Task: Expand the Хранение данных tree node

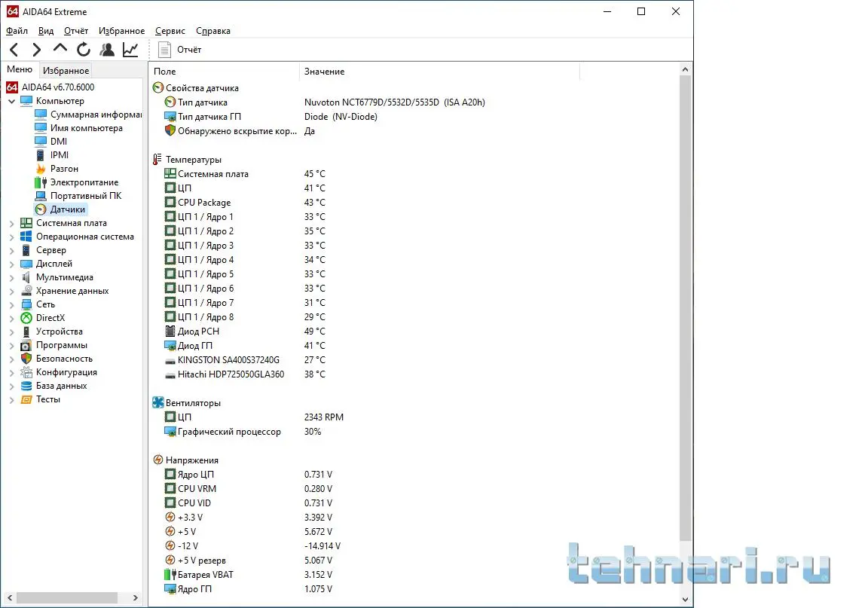Action: click(x=11, y=292)
